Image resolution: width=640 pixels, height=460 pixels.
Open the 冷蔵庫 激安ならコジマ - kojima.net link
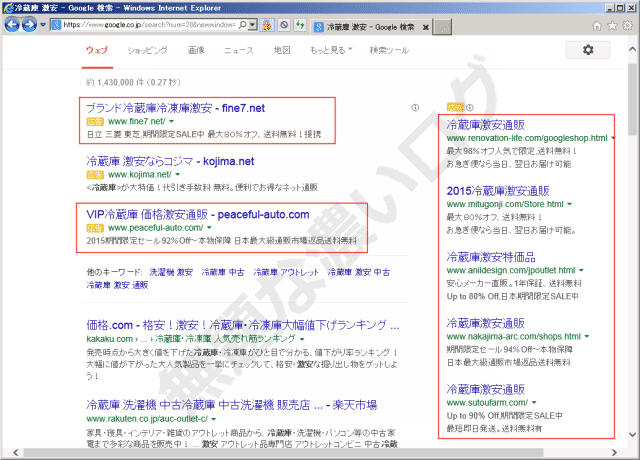pos(170,161)
